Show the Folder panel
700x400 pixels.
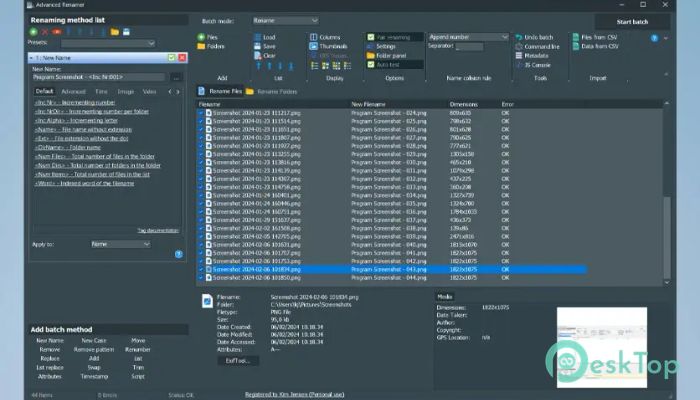387,55
